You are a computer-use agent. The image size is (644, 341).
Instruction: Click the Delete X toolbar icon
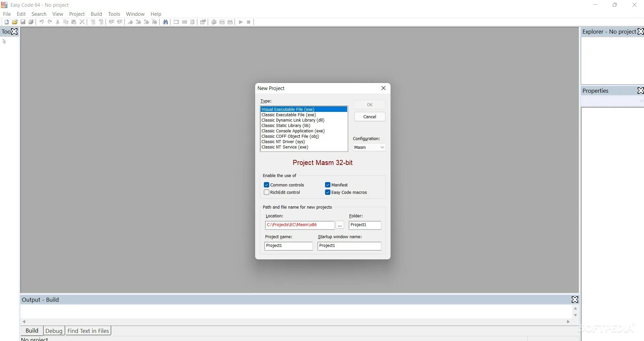point(82,22)
